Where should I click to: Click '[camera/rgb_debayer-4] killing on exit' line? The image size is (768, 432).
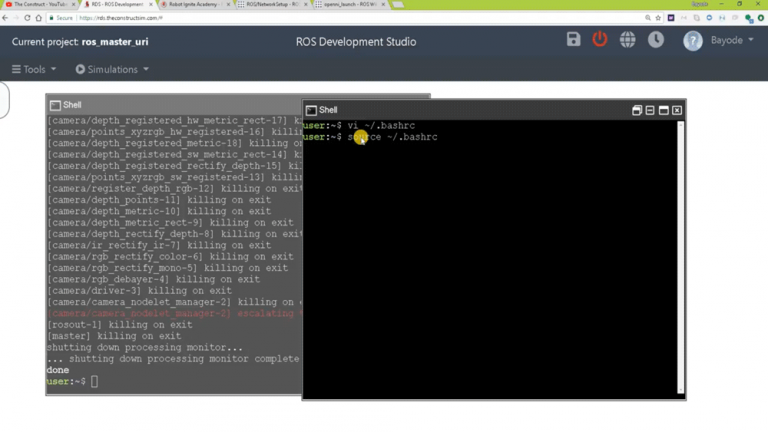(153, 280)
